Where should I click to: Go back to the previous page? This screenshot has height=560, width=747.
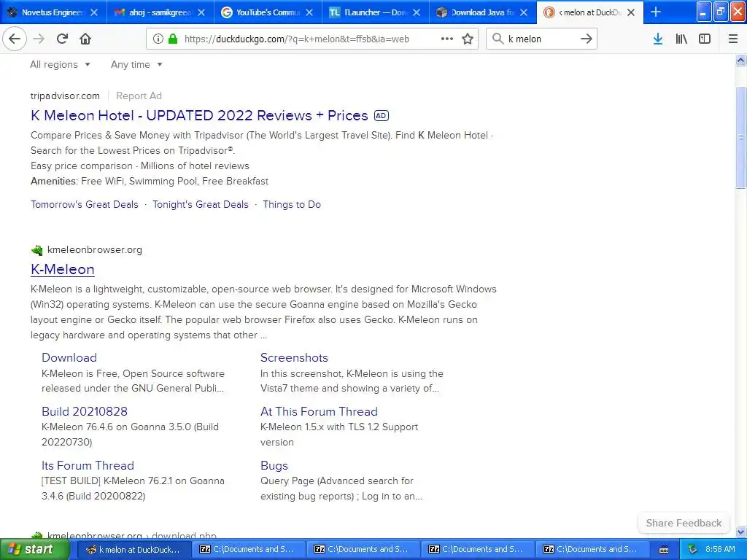pyautogui.click(x=15, y=39)
